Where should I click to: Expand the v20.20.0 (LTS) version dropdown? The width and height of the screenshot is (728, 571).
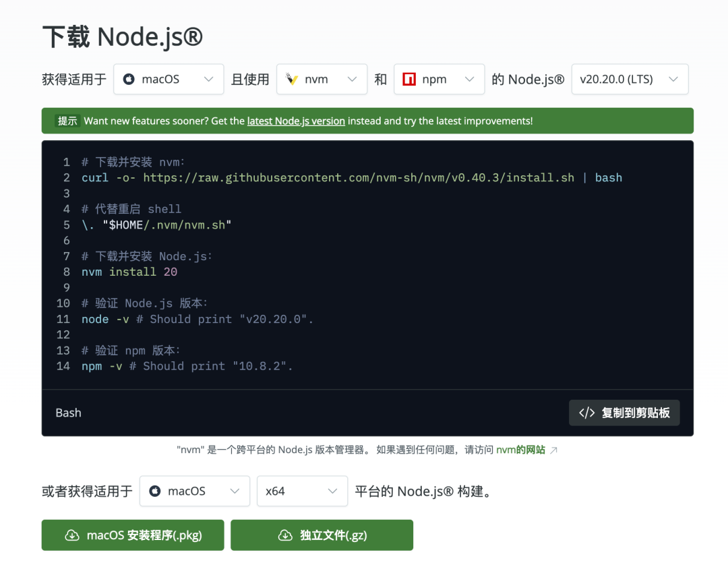[x=629, y=80]
